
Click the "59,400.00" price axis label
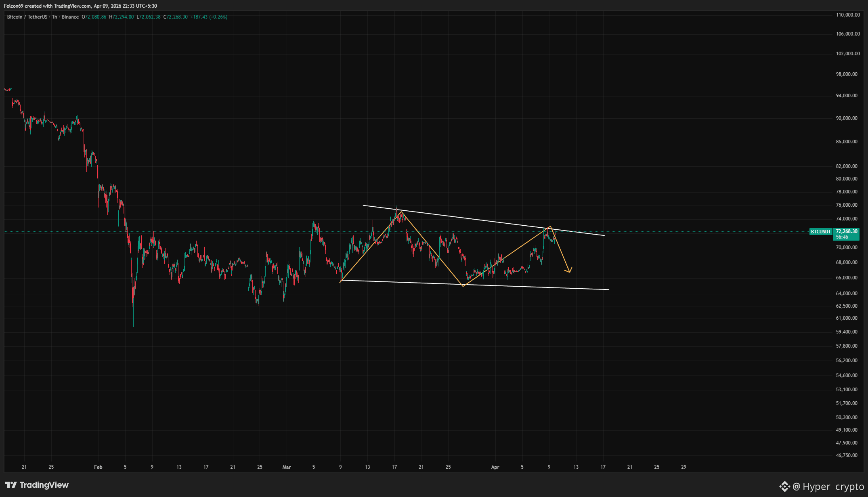847,332
